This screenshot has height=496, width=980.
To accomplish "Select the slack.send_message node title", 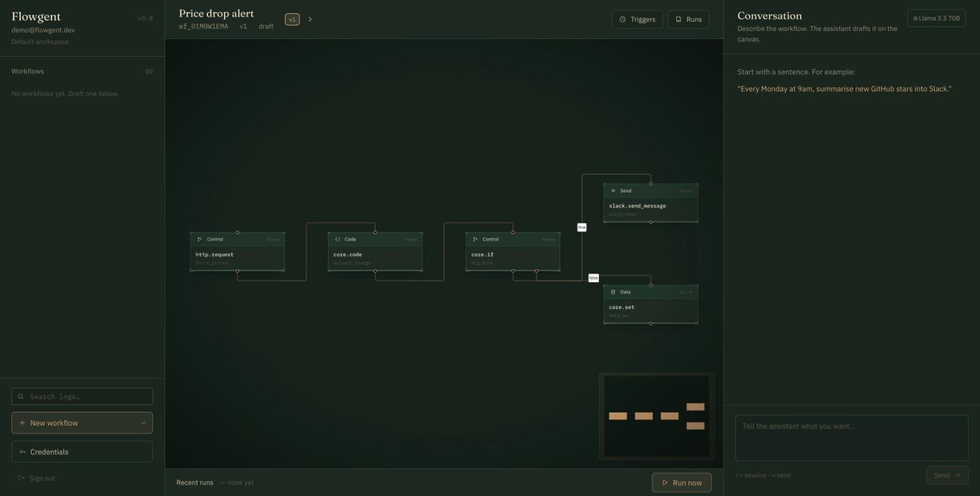I will [x=637, y=206].
